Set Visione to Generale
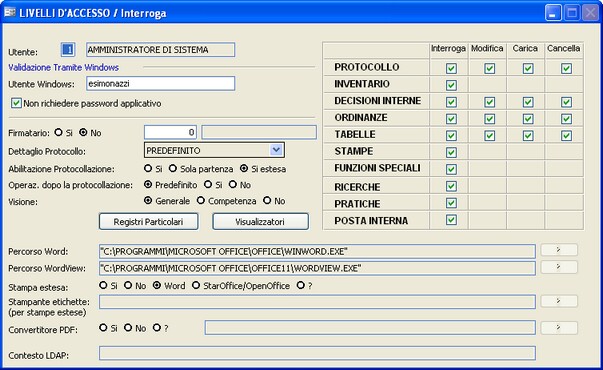The width and height of the screenshot is (603, 370). (x=148, y=200)
